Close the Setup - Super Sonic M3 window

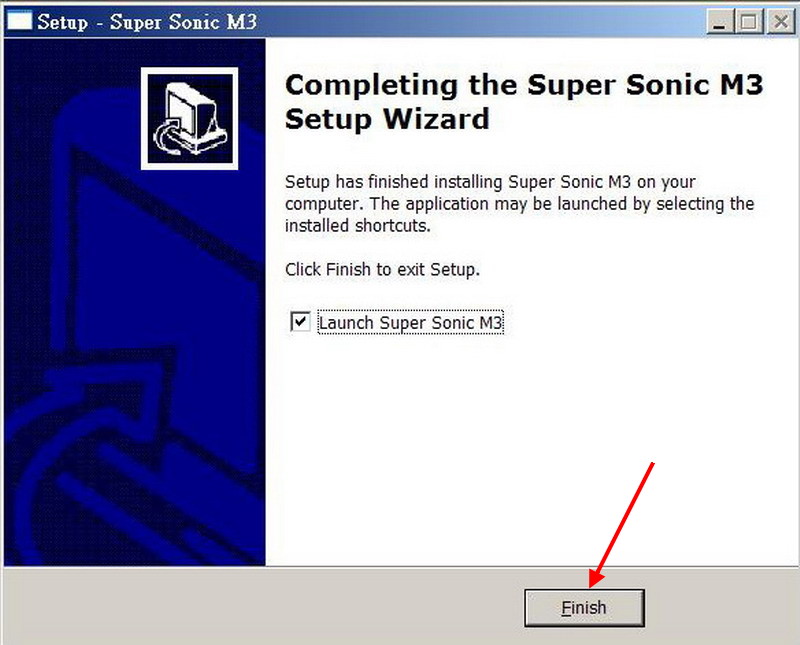(781, 22)
